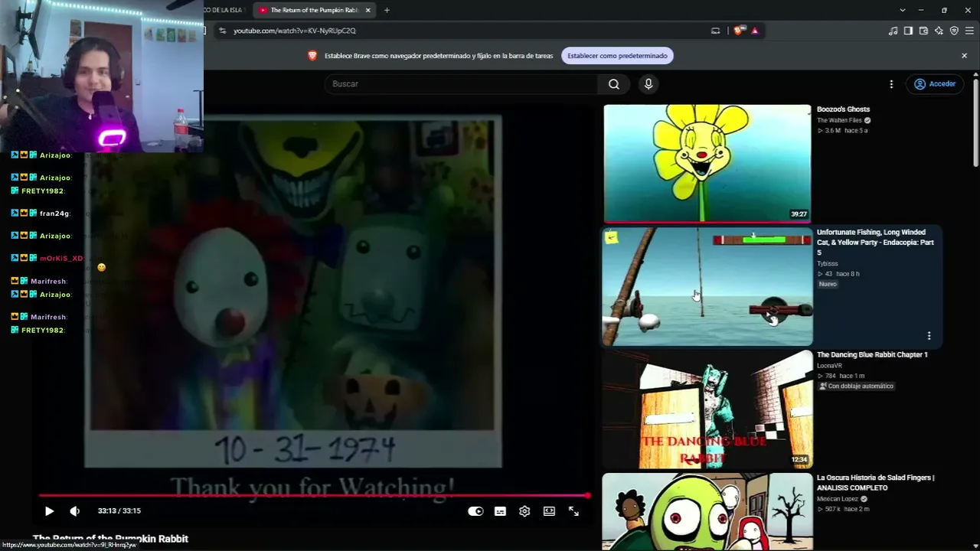Open the Leo AI sparkle icon
This screenshot has height=551, width=980.
tap(939, 31)
